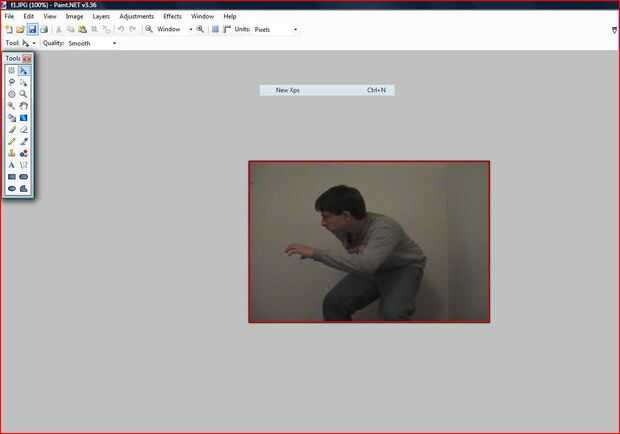Image resolution: width=620 pixels, height=434 pixels.
Task: Click the Zoom Out magnifier icon
Action: click(149, 29)
